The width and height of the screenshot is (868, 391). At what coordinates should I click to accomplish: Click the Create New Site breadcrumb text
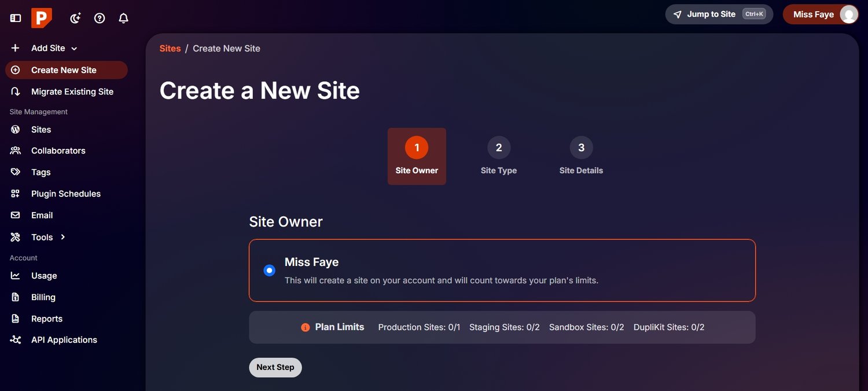pyautogui.click(x=226, y=49)
